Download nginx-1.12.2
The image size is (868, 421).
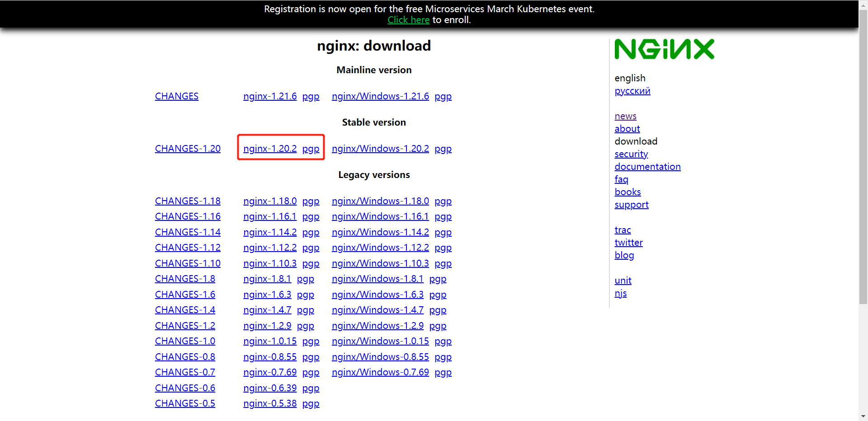pyautogui.click(x=270, y=248)
